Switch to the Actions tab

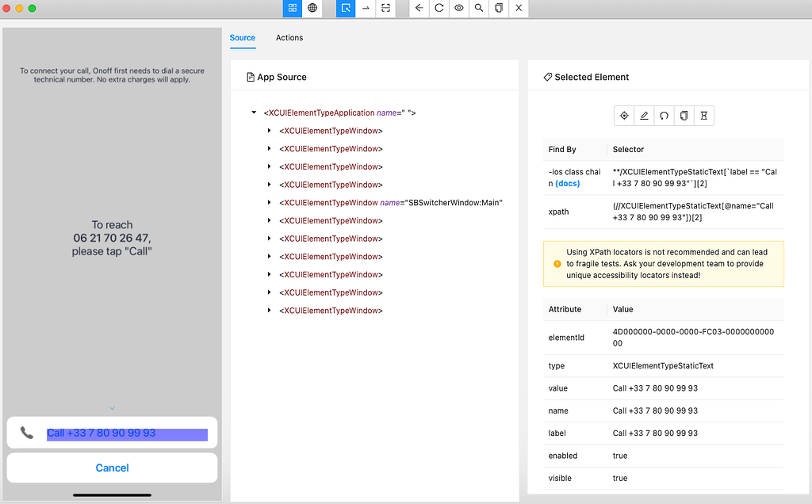(289, 38)
